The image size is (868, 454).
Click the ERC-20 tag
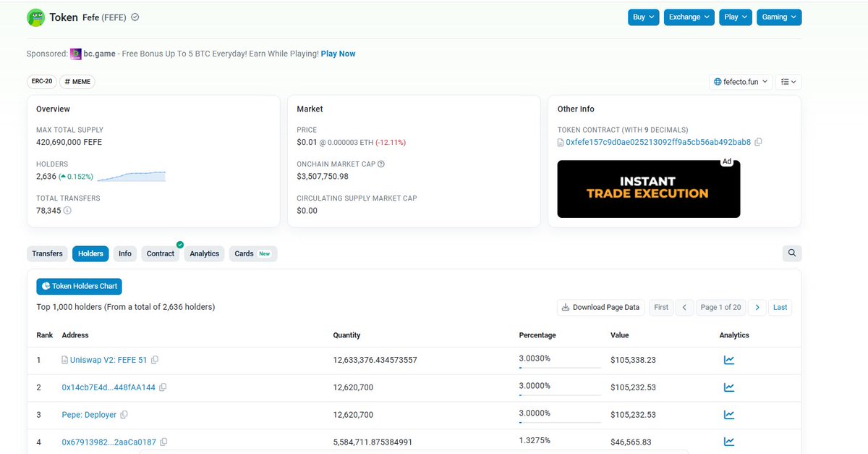coord(42,82)
